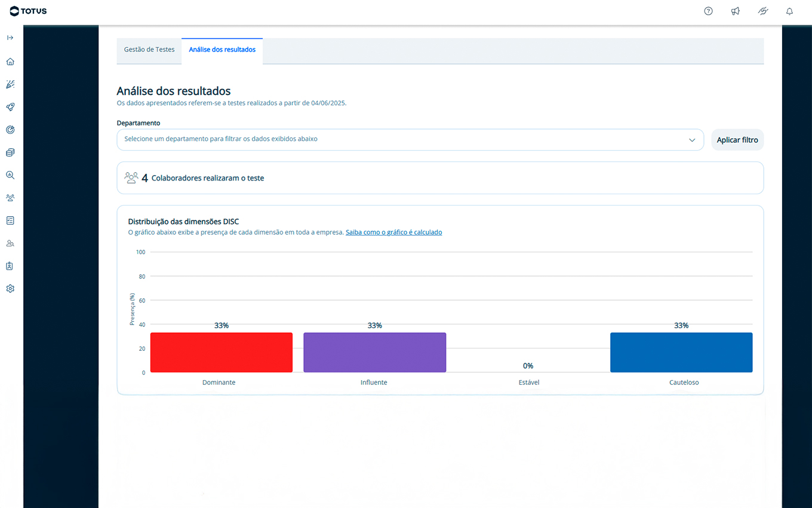Viewport: 812px width, 508px height.
Task: Open the target goals icon in sidebar
Action: click(x=10, y=130)
